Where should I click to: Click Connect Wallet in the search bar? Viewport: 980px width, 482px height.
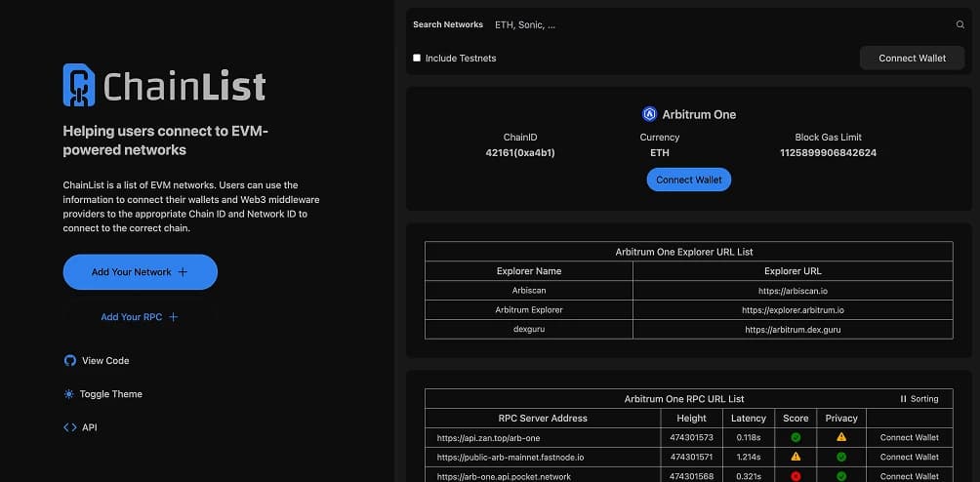tap(912, 59)
